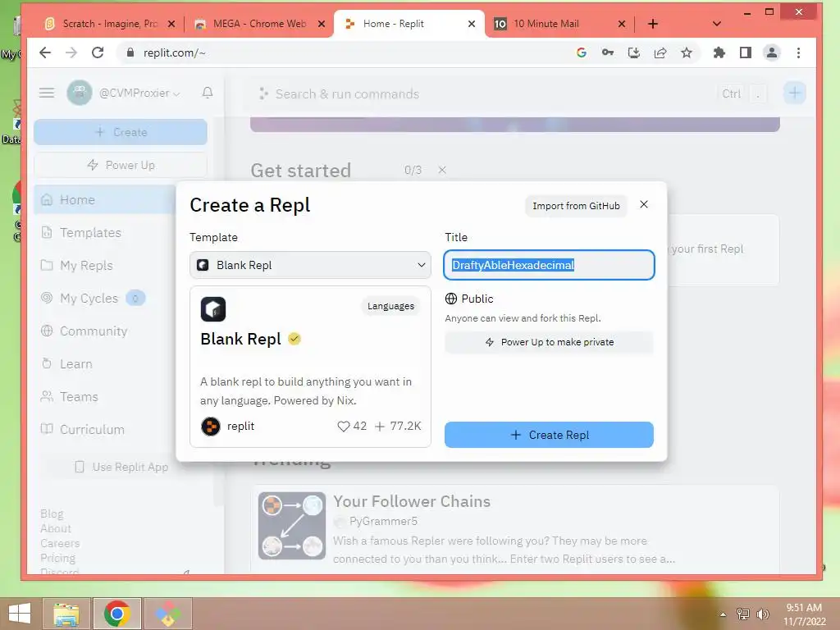Screen dimensions: 840x630
Task: Open the Chrome extensions puzzle icon
Action: click(719, 52)
